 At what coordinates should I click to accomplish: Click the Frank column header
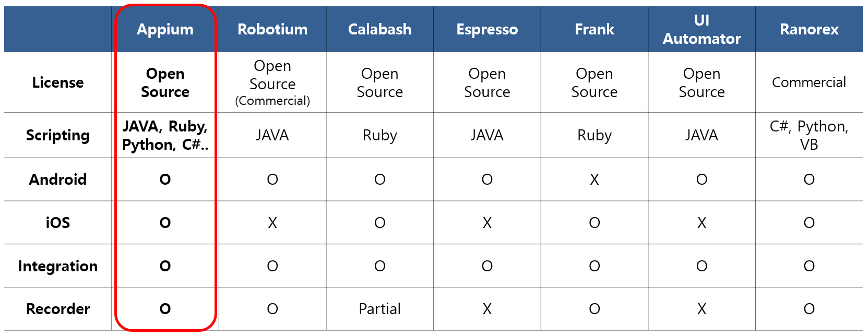point(594,29)
